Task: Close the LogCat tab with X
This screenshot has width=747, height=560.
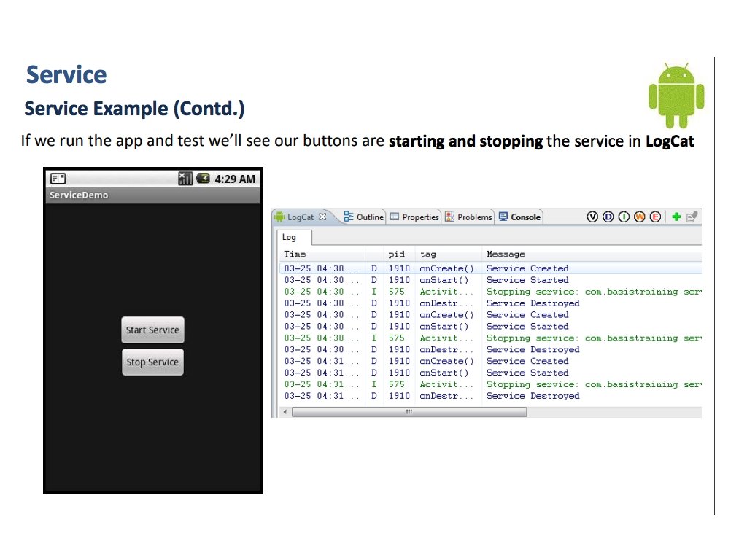Action: point(322,217)
